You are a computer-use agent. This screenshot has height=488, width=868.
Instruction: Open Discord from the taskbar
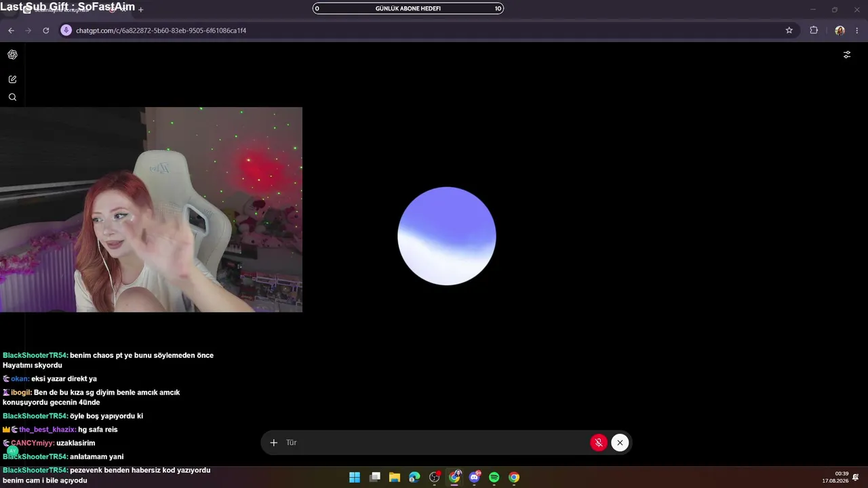[475, 477]
